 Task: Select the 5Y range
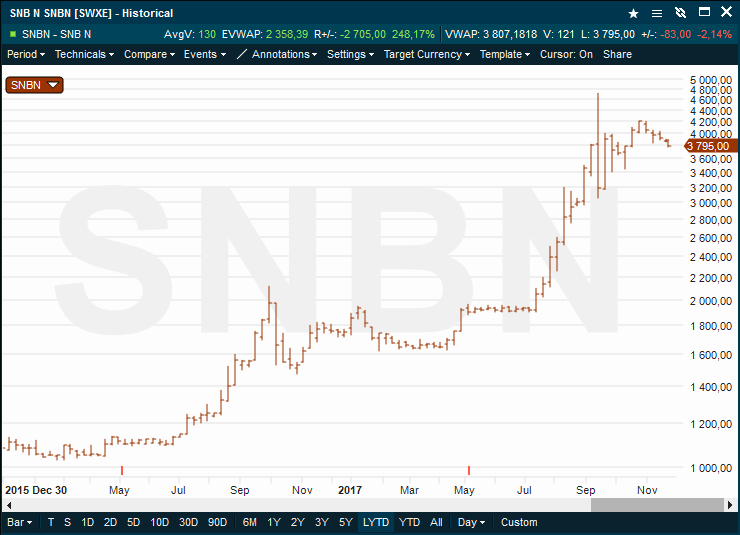(346, 522)
